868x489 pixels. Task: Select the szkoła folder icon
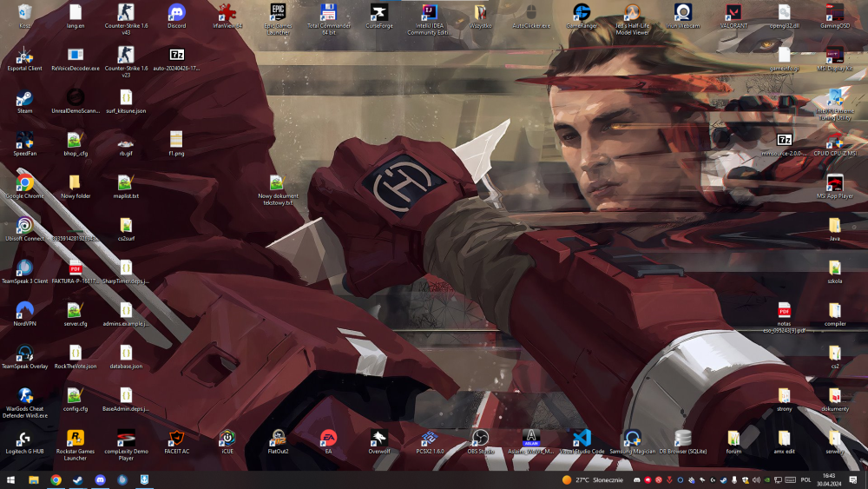tap(835, 271)
